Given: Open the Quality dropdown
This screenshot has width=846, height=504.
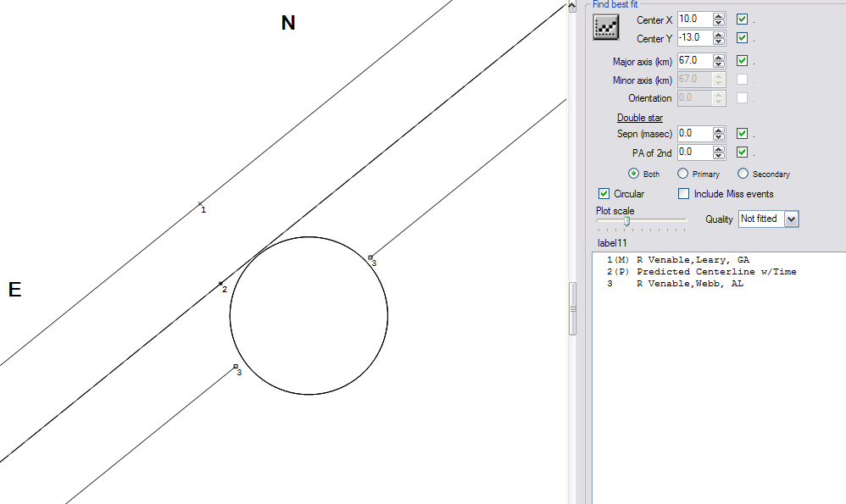Looking at the screenshot, I should coord(791,219).
